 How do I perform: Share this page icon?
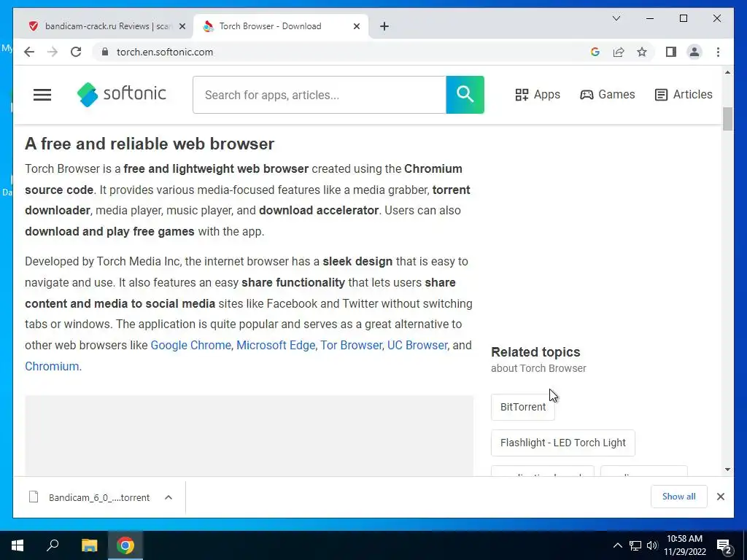pyautogui.click(x=619, y=52)
